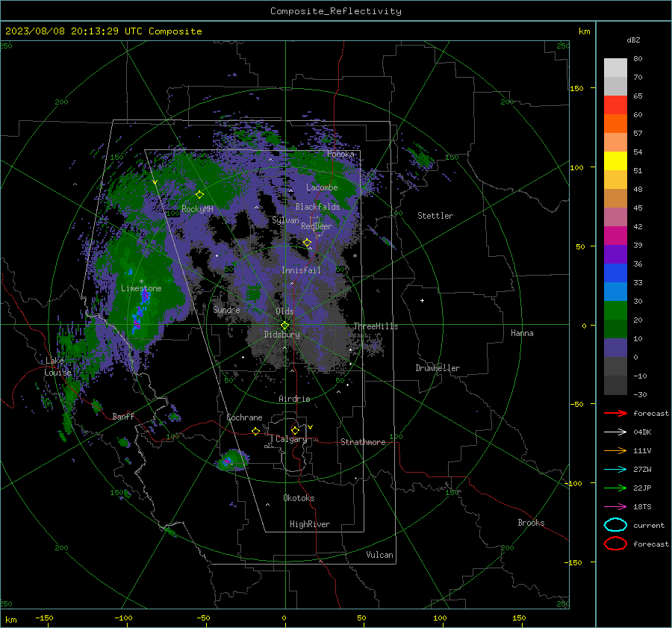Click the Drumheller label
The height and width of the screenshot is (628, 672).
pos(438,368)
